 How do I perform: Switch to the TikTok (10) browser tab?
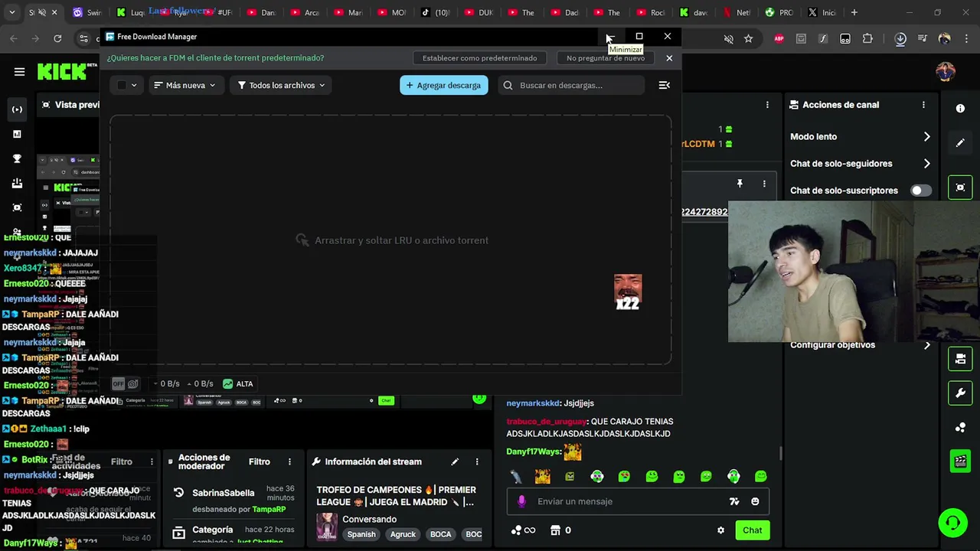pos(436,12)
